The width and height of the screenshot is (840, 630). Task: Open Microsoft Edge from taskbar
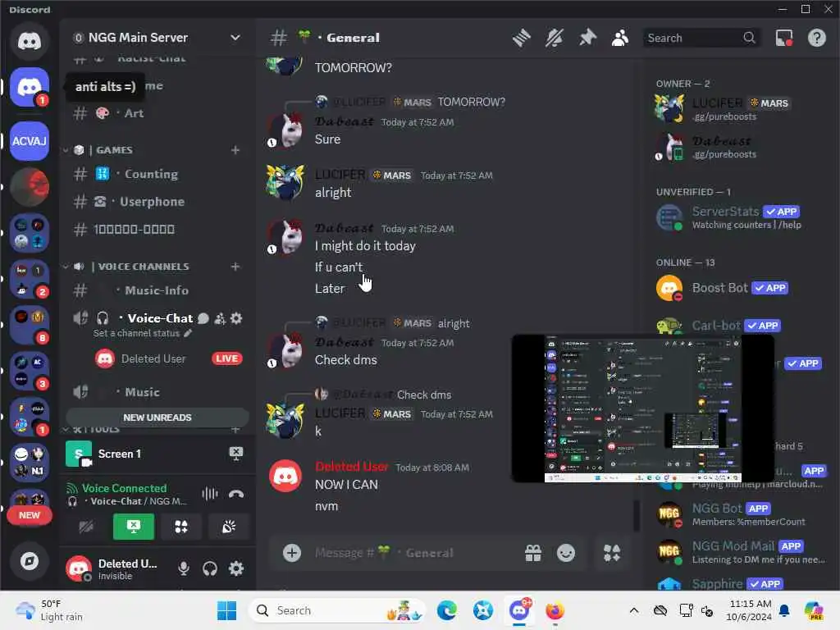[x=447, y=610]
